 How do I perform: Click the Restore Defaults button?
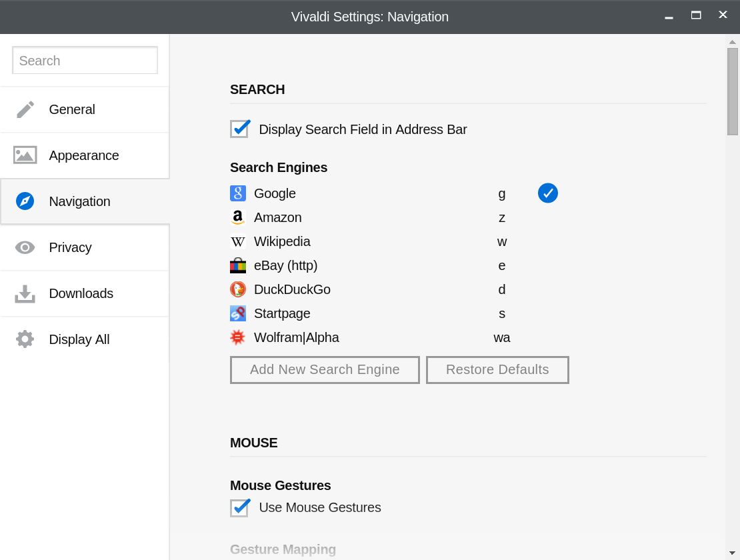coord(497,370)
